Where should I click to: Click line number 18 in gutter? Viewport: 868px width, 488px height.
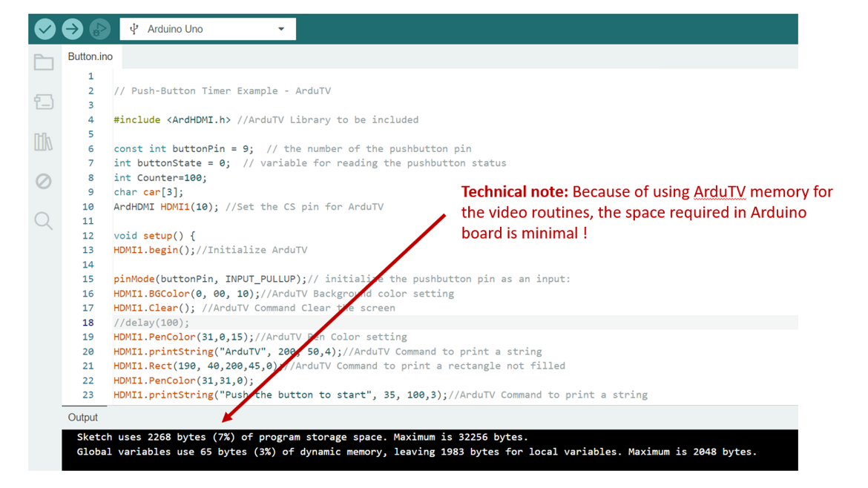click(88, 323)
